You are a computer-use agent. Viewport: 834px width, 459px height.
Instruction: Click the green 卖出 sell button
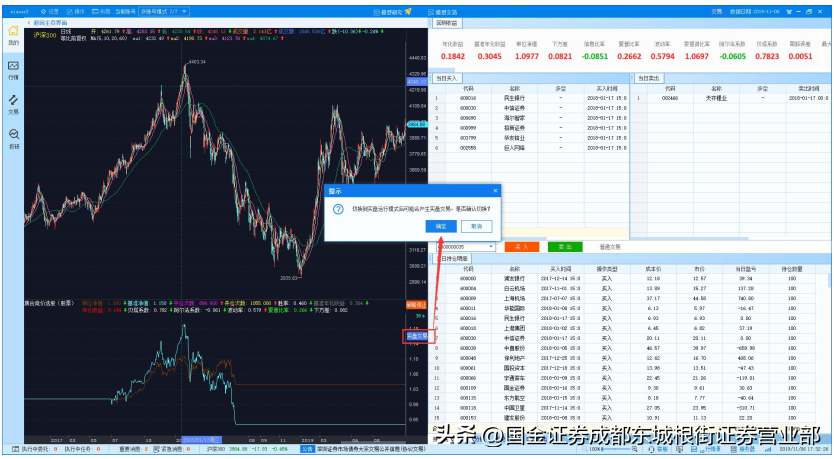pyautogui.click(x=565, y=247)
